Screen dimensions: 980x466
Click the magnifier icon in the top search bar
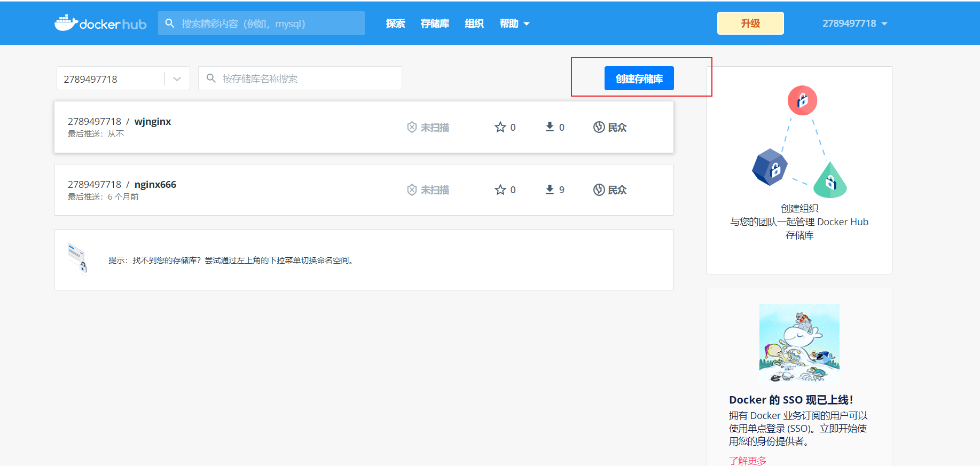170,23
